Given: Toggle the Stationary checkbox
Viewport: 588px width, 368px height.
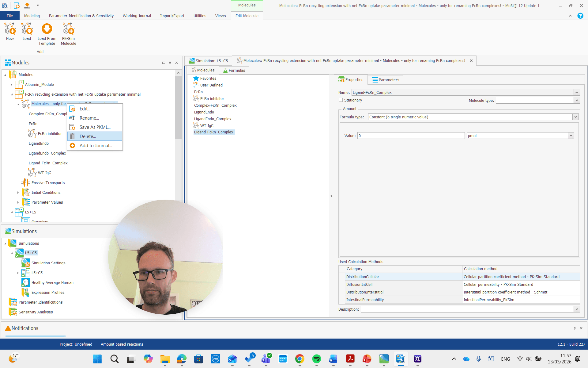Looking at the screenshot, I should click(341, 100).
